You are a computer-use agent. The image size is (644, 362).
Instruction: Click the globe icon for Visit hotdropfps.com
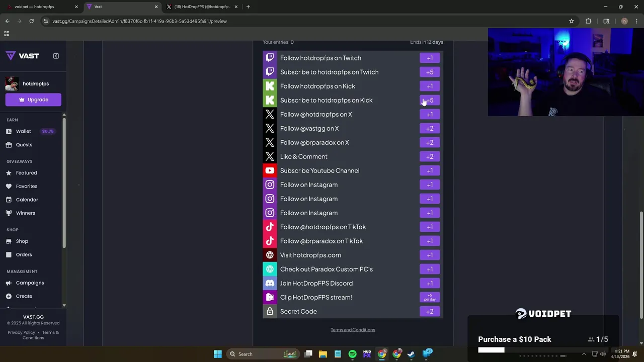coord(270,255)
